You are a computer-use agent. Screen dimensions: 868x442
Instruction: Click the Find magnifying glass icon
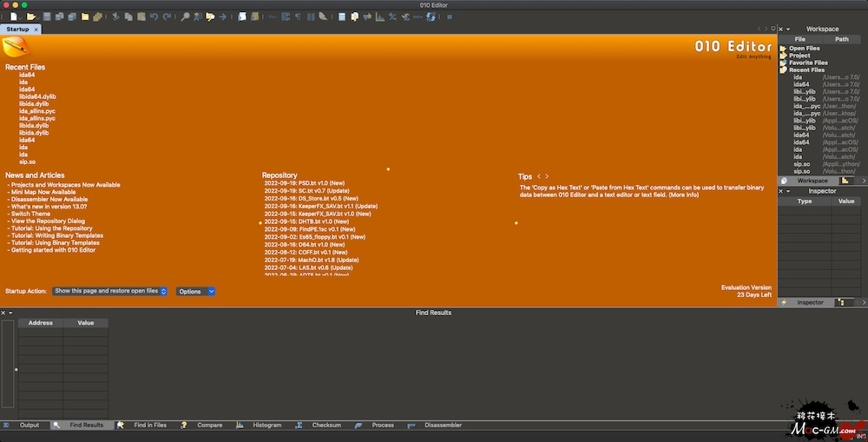click(186, 16)
